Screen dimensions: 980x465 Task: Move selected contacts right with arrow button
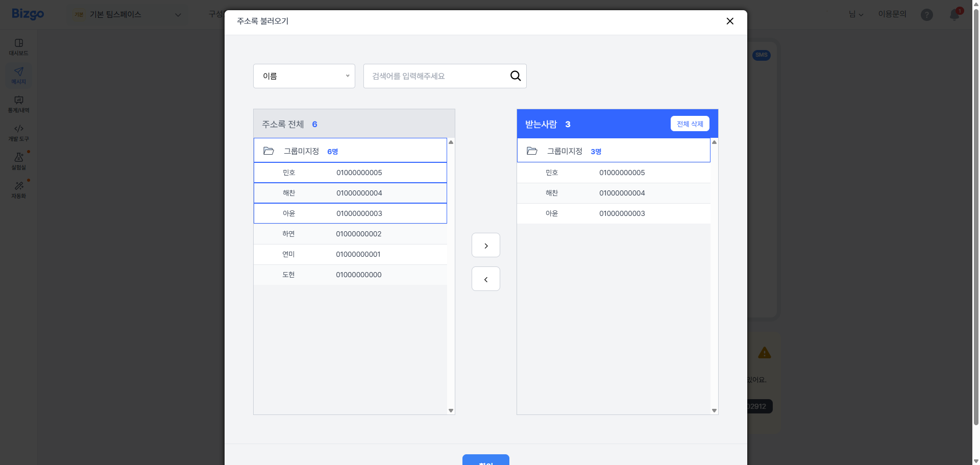(x=485, y=246)
